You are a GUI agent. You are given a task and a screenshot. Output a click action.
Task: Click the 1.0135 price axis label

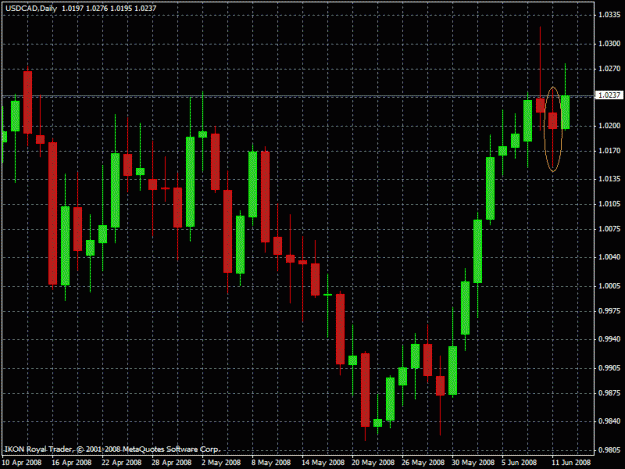[609, 179]
